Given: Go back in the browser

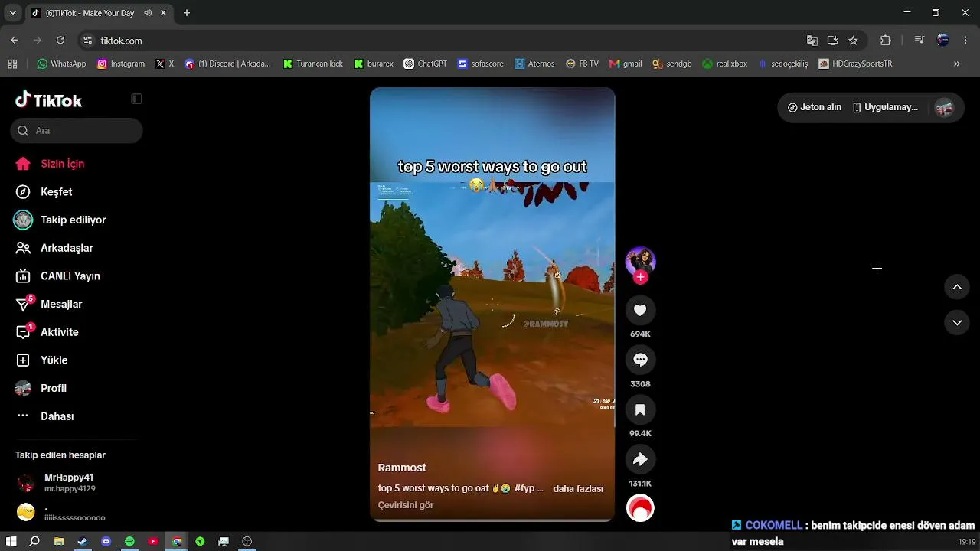Looking at the screenshot, I should pyautogui.click(x=15, y=41).
